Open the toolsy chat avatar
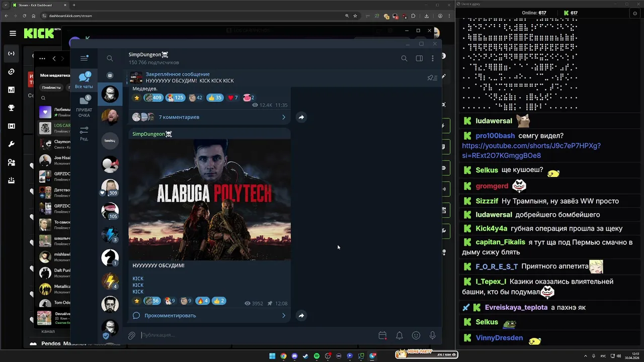Screen dimensions: 644x362 (110, 141)
